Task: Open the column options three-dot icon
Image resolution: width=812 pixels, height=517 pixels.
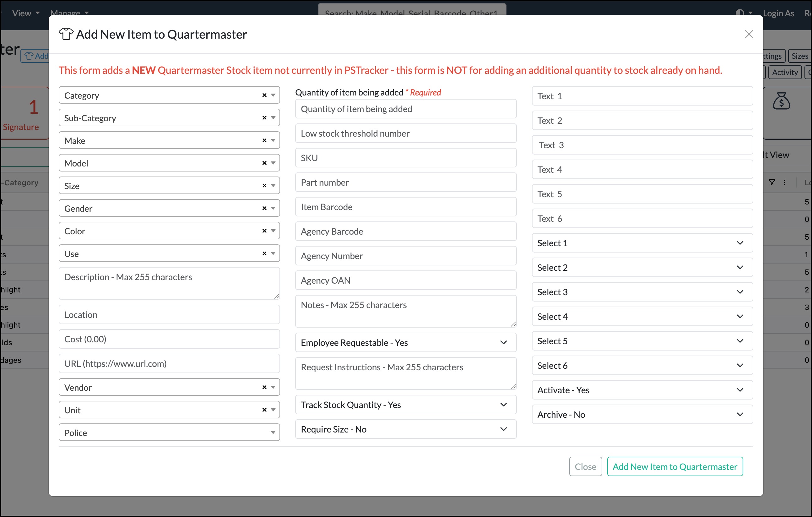Action: click(x=784, y=182)
